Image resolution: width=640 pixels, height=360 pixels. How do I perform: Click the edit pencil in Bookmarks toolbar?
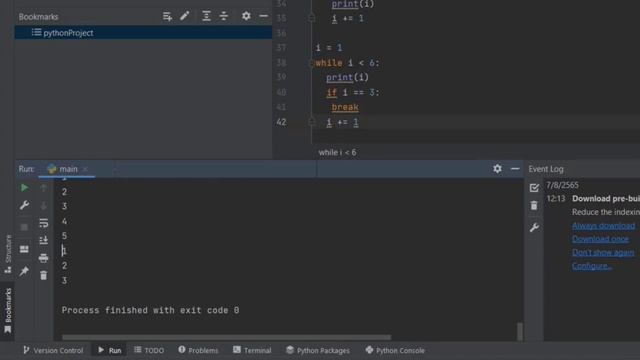pos(184,16)
